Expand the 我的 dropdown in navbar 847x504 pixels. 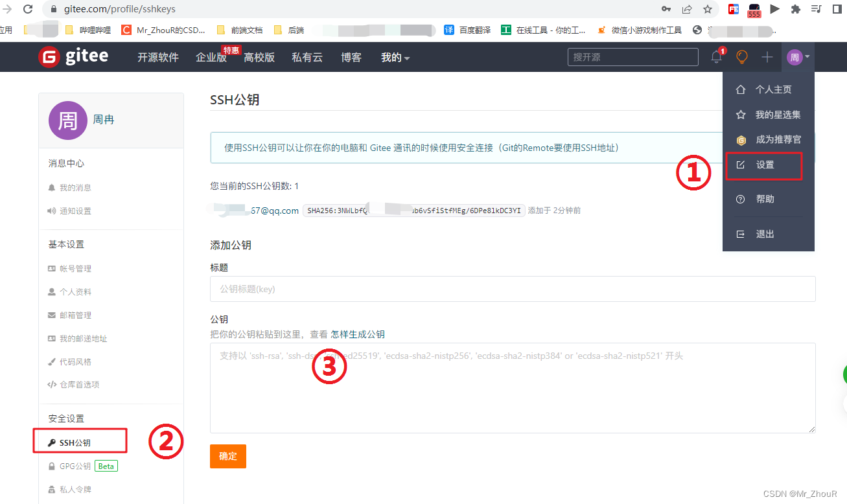395,58
